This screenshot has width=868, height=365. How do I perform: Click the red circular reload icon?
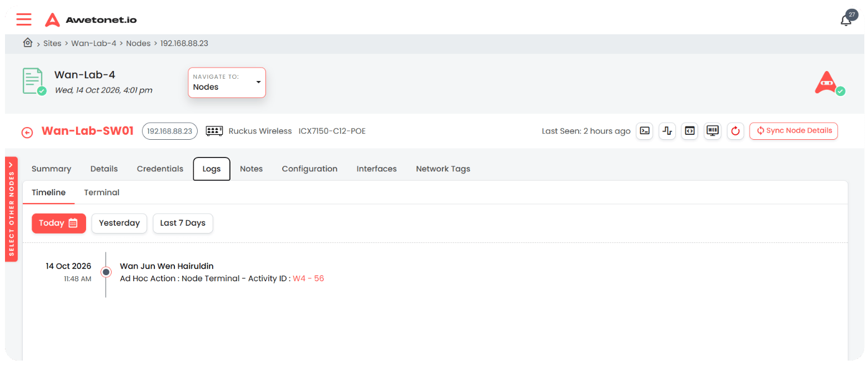coord(735,131)
